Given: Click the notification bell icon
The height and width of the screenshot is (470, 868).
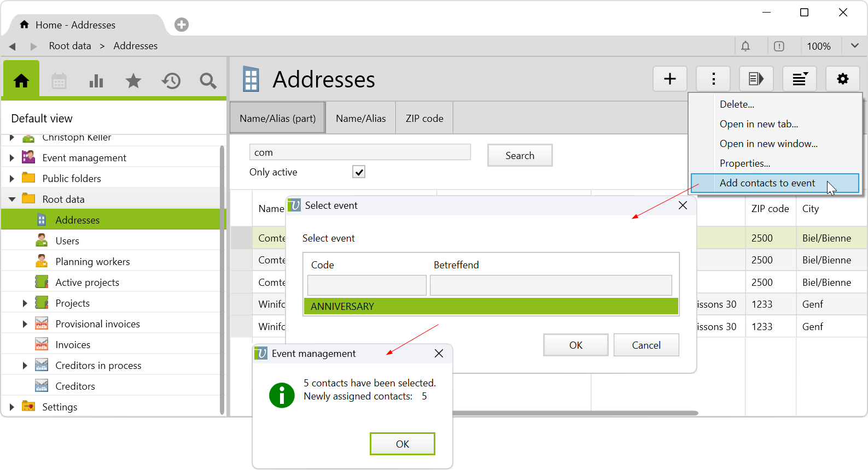Looking at the screenshot, I should (x=745, y=46).
